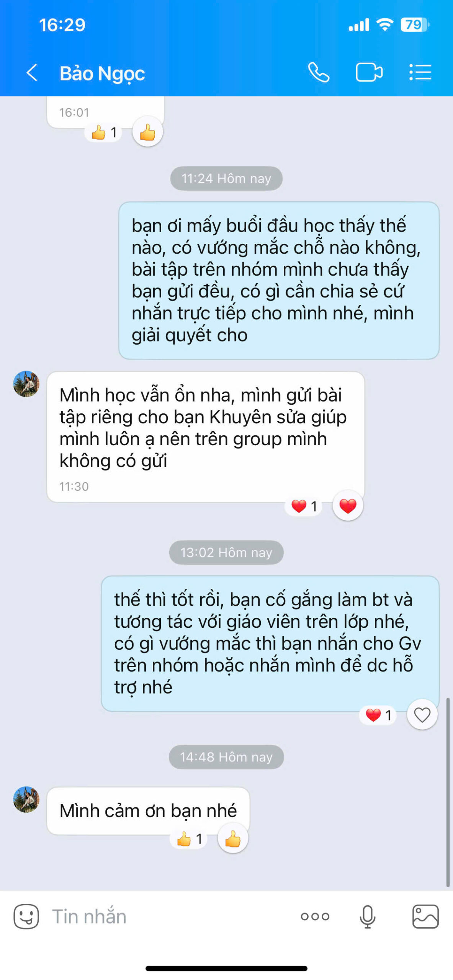Click the chat scrollbar on the right edge

coord(448,792)
